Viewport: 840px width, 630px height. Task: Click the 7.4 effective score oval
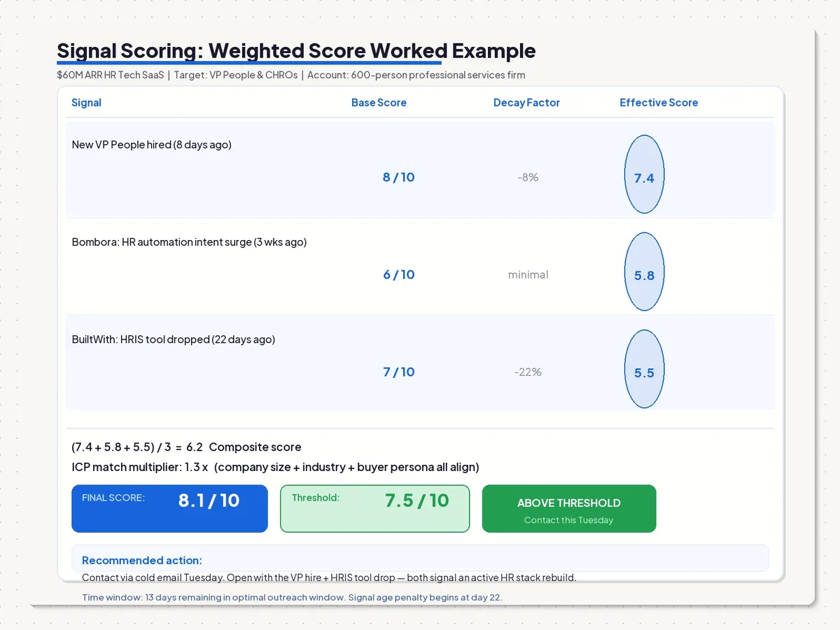[x=644, y=174]
